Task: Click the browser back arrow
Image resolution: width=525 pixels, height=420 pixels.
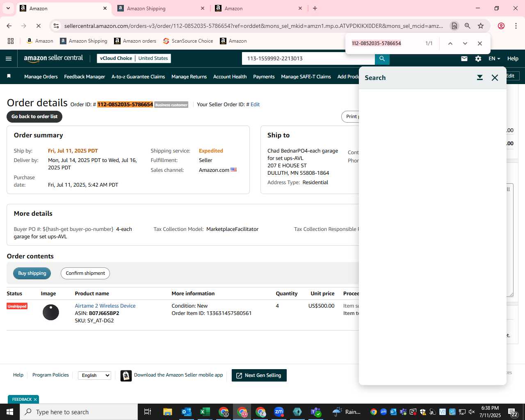Action: [9, 26]
